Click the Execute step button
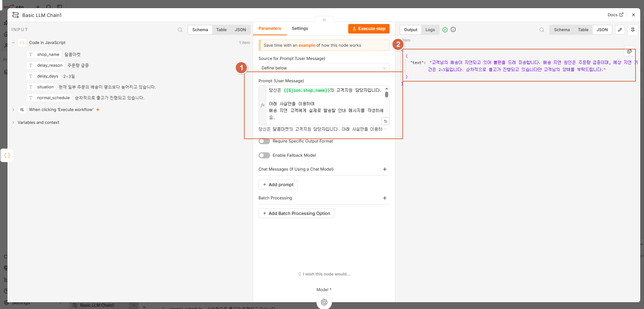This screenshot has width=644, height=309. click(x=369, y=29)
